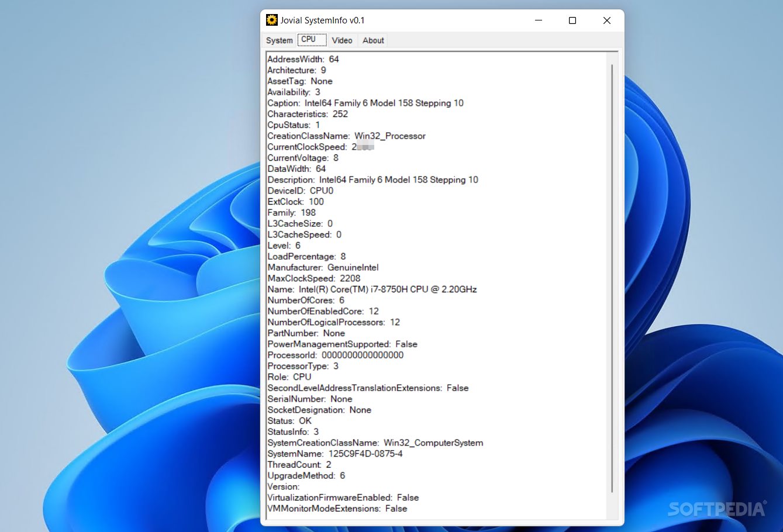Click the 'NumberOfCores: 6' line
The image size is (783, 532).
306,300
